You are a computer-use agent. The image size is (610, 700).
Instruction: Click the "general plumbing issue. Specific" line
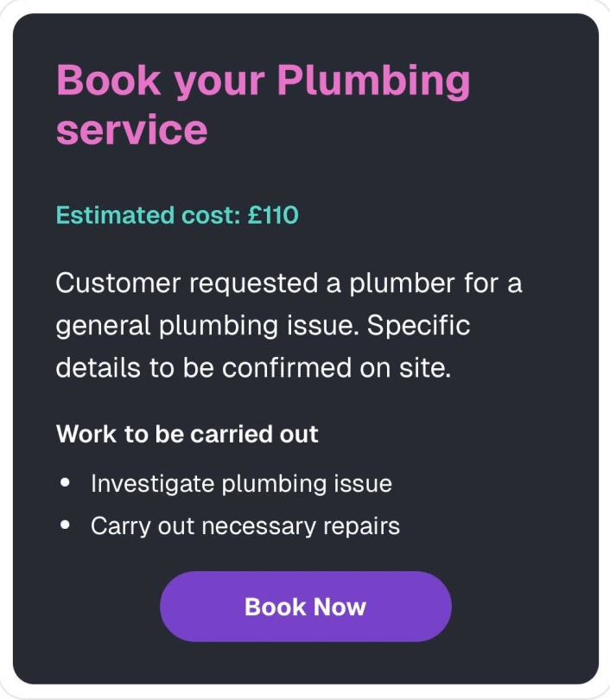[263, 326]
